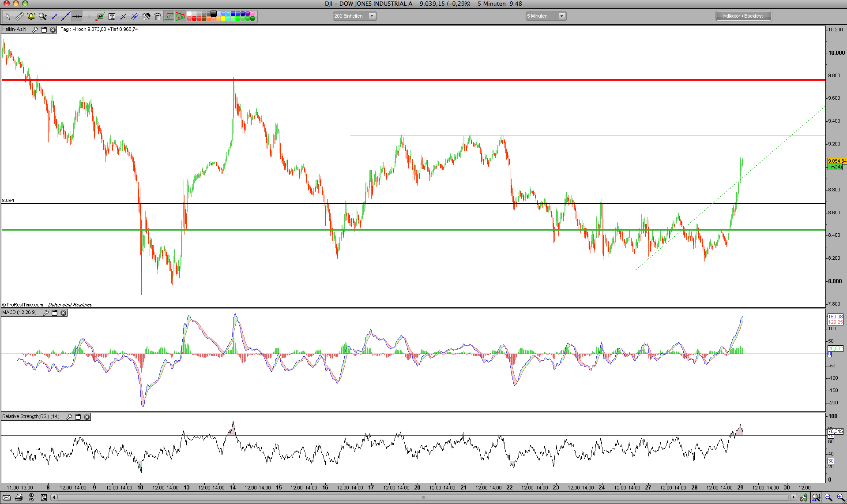Close the MACD indicator panel
The image size is (847, 504).
(64, 313)
